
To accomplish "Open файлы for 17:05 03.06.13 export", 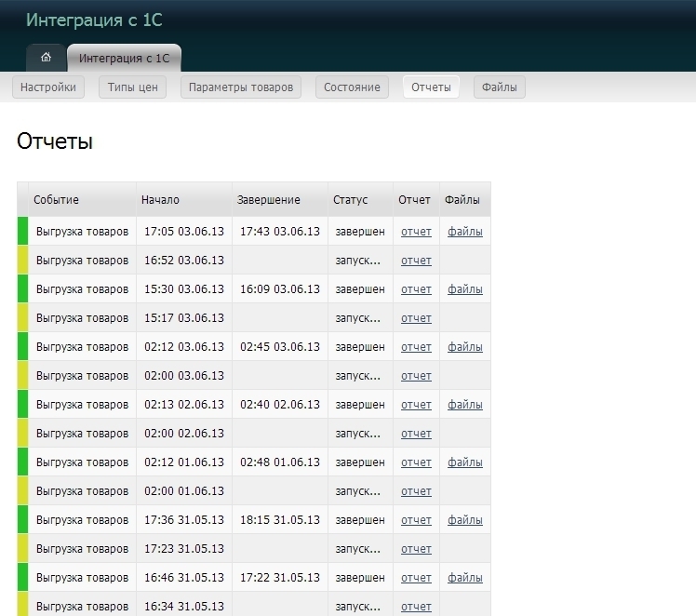I will (465, 231).
